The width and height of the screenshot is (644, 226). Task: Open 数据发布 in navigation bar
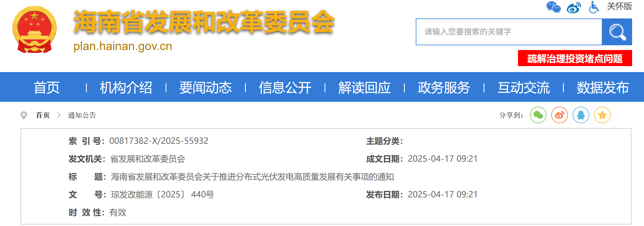[x=603, y=88]
